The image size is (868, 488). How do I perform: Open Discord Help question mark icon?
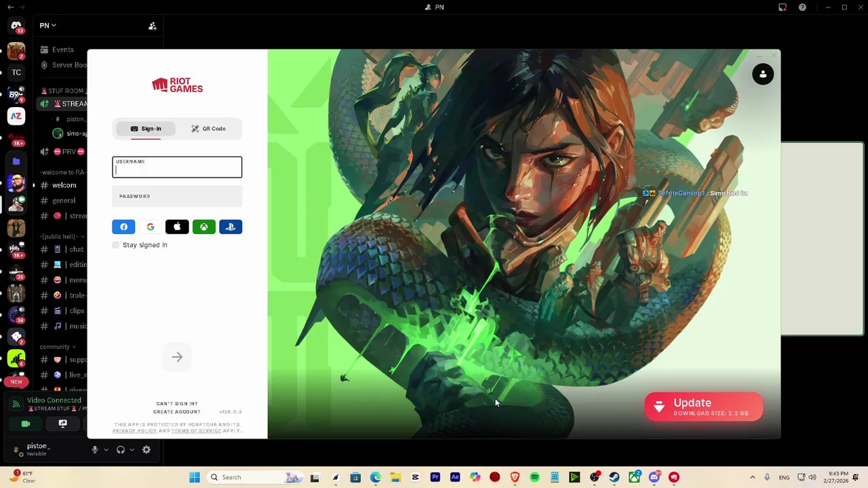pos(803,7)
